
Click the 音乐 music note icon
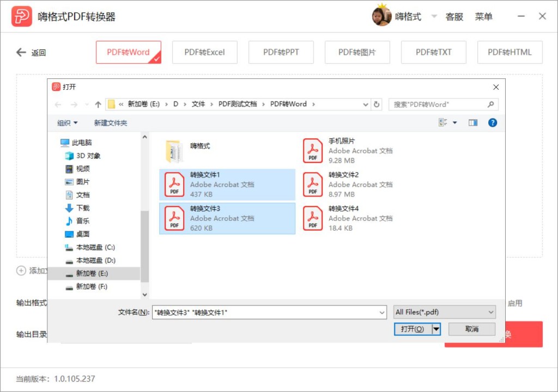click(x=69, y=221)
